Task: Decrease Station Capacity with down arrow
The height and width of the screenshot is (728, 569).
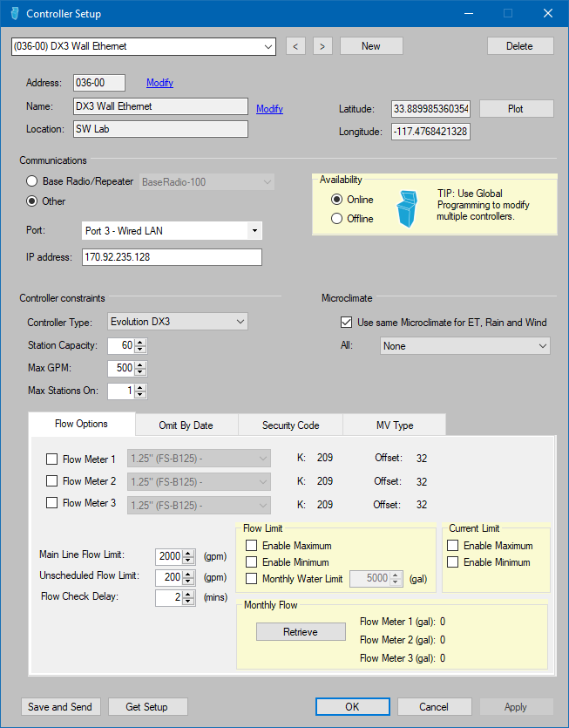Action: coord(140,349)
